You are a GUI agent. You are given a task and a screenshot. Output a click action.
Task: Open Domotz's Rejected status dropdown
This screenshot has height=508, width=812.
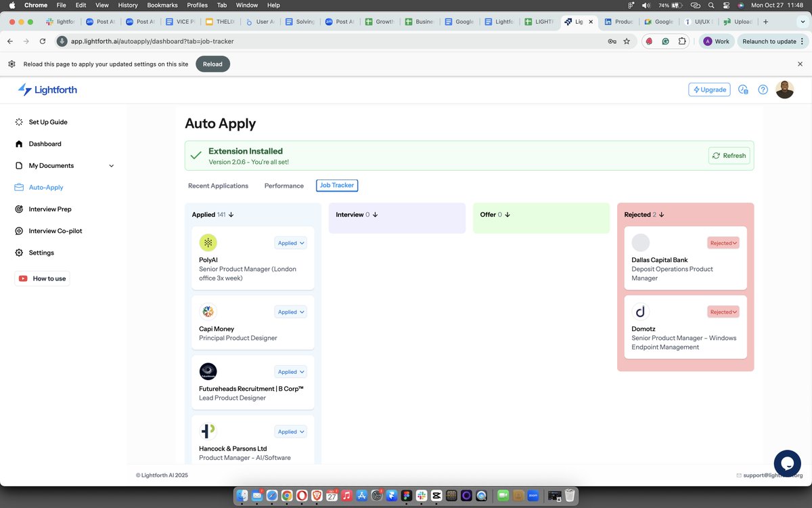tap(723, 312)
